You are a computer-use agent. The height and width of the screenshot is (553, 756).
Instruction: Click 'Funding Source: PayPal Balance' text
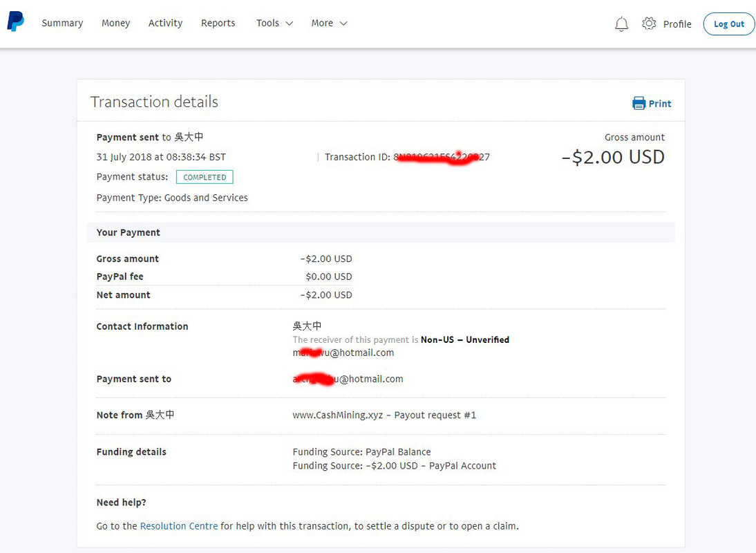[x=361, y=452]
